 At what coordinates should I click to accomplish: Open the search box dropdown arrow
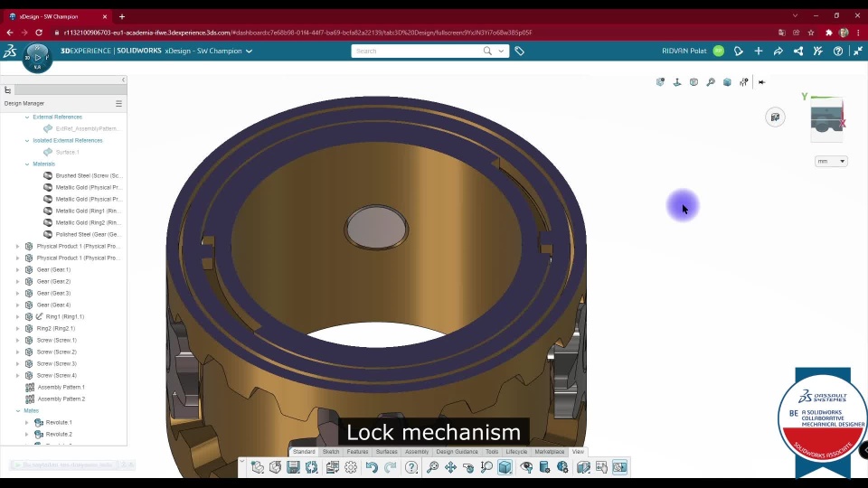click(x=501, y=51)
